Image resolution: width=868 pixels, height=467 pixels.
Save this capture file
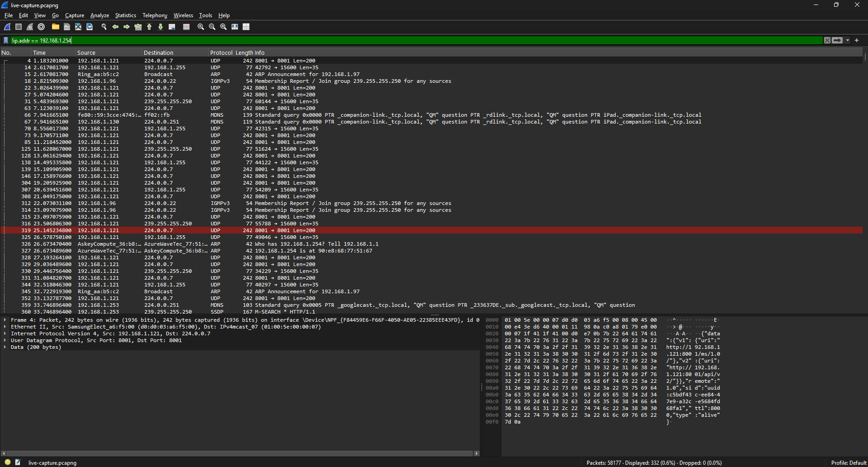67,27
